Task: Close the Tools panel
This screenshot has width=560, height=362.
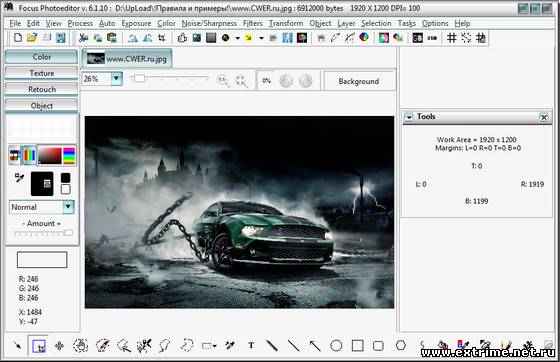Action: tap(544, 117)
